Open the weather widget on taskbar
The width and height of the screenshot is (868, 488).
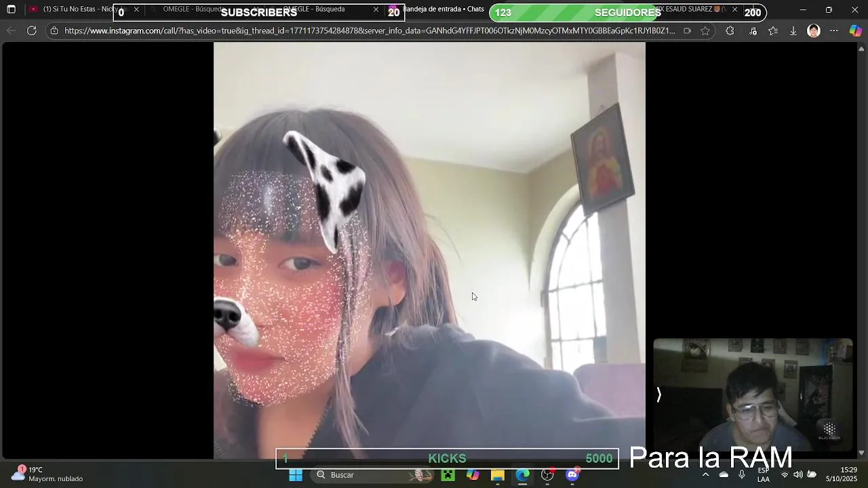47,474
